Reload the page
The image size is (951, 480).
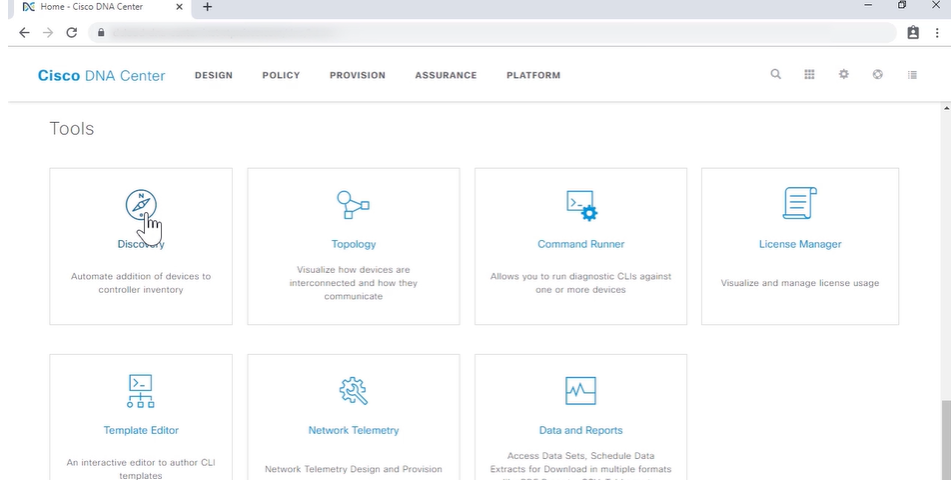(x=72, y=33)
